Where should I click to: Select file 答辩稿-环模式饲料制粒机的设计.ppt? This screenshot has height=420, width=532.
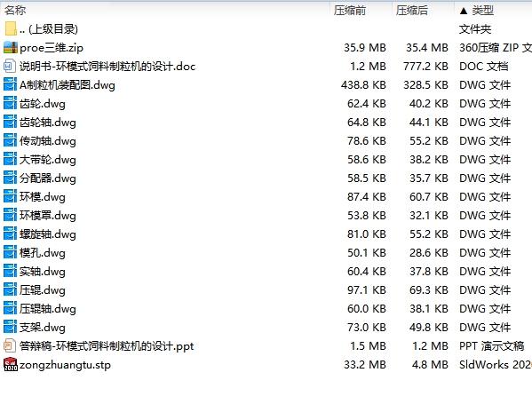[x=107, y=346]
